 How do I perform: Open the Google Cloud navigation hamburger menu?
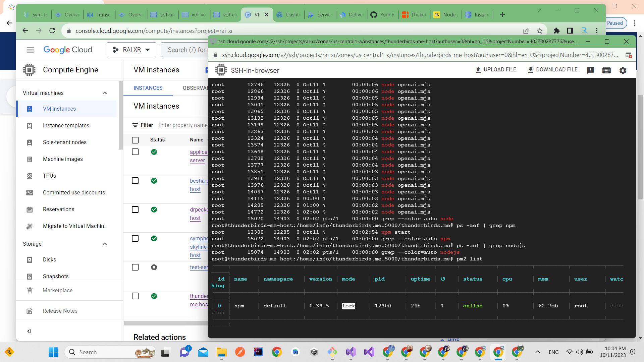click(x=30, y=50)
